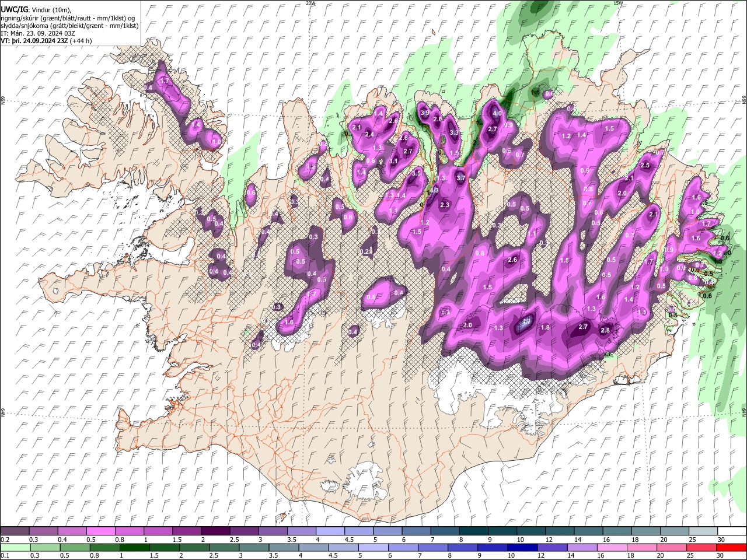This screenshot has width=747, height=560.
Task: Click legend label '0.2' in top row
Action: 5,540
